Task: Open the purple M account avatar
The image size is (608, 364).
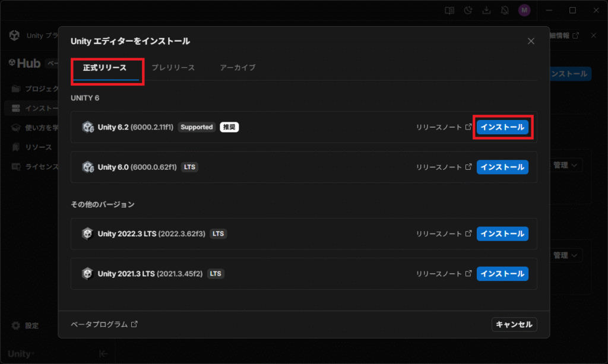Action: (524, 10)
